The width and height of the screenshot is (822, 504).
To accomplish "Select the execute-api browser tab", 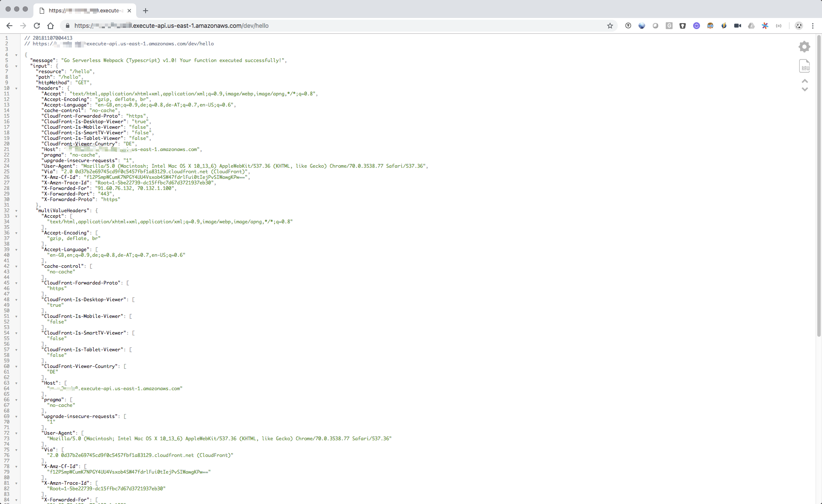I will pyautogui.click(x=86, y=10).
